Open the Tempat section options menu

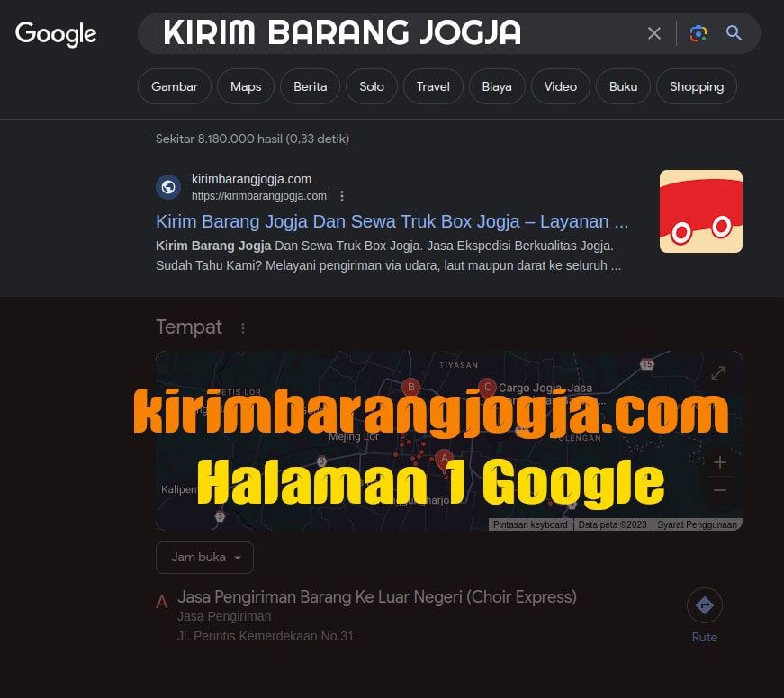[x=242, y=327]
